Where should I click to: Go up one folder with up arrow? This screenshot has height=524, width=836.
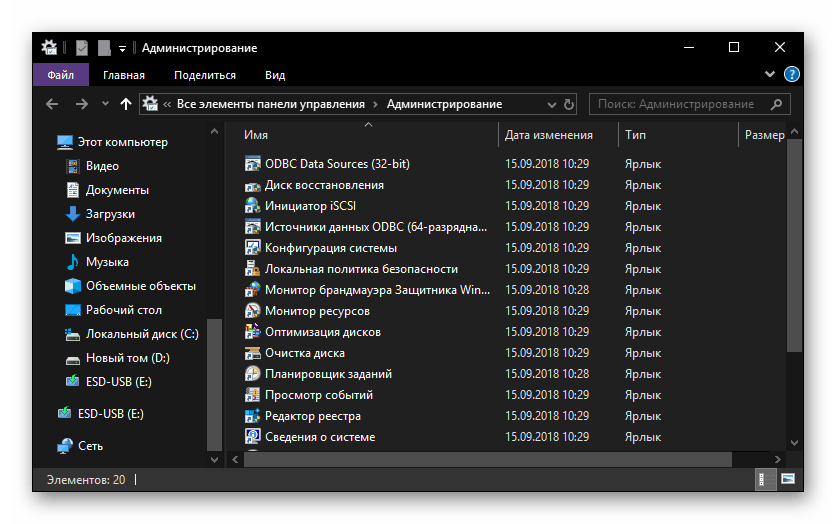(125, 104)
